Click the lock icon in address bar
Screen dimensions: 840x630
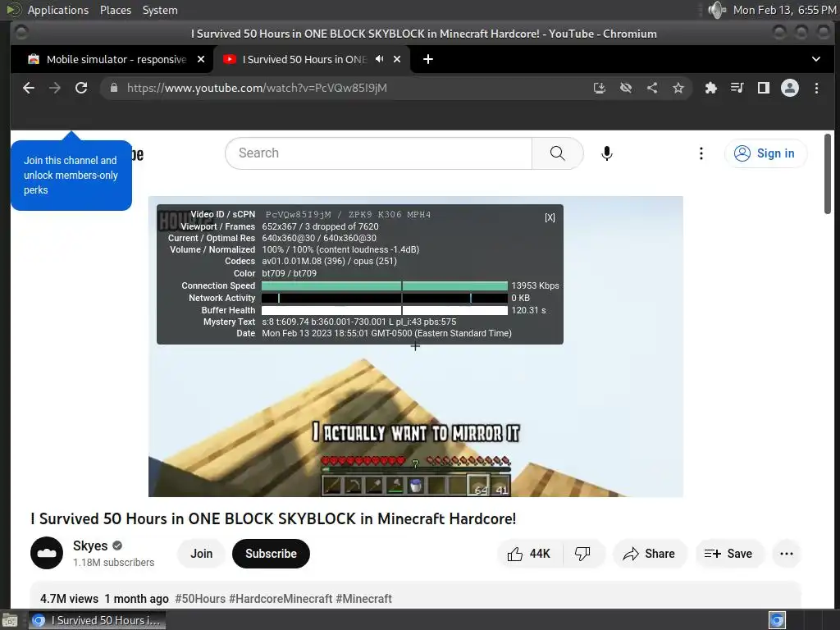point(113,88)
